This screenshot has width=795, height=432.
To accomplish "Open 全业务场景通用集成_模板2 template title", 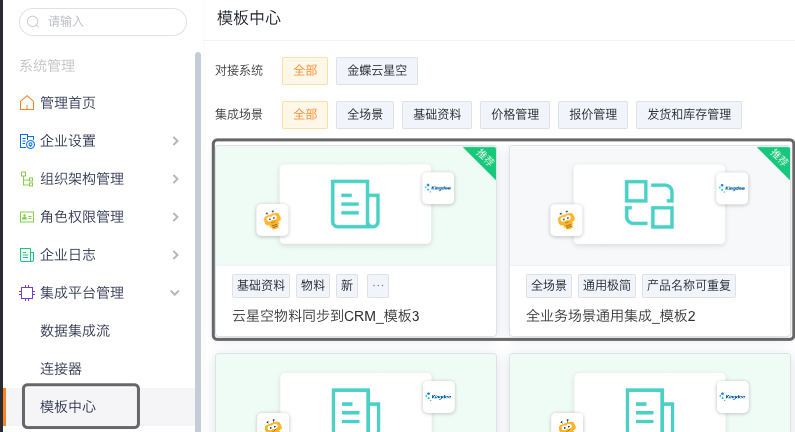I will [610, 316].
